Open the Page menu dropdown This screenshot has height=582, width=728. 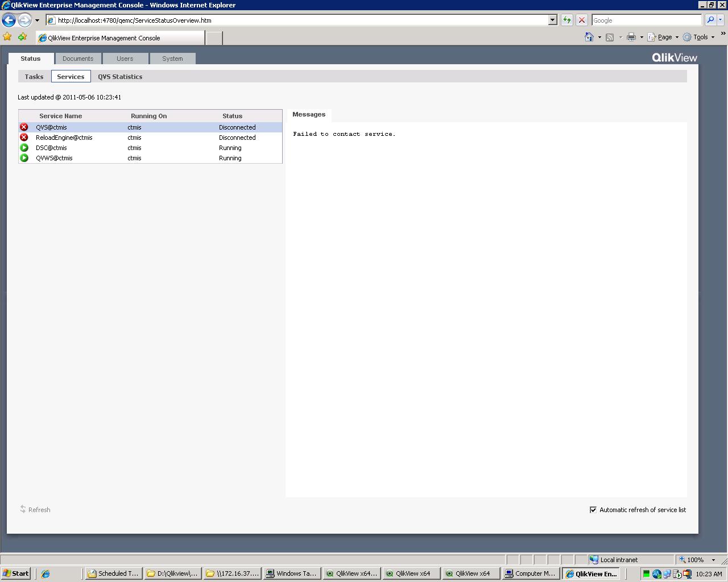click(663, 38)
